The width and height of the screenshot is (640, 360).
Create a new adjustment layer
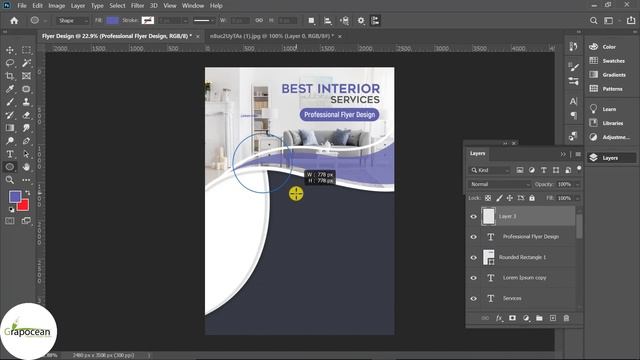click(526, 318)
